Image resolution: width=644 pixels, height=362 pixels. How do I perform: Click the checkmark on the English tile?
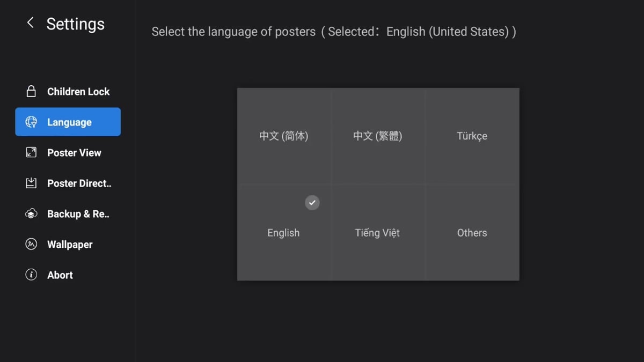312,203
